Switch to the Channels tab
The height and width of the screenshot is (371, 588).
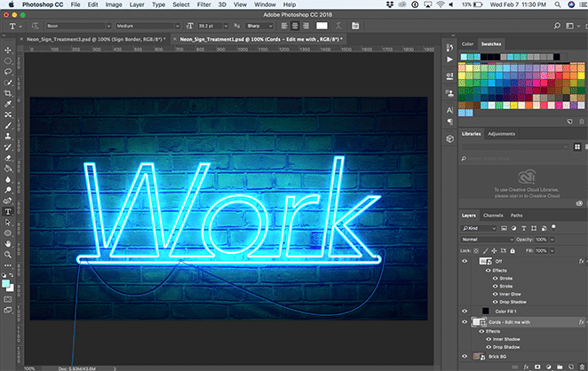(x=493, y=216)
